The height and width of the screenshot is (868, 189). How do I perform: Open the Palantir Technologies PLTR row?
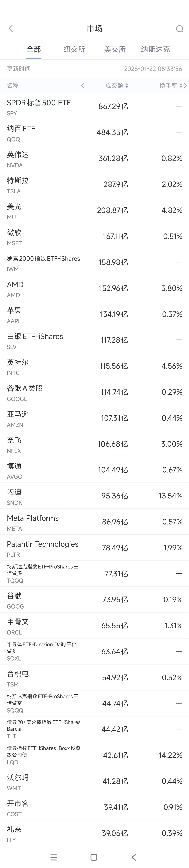tap(95, 548)
